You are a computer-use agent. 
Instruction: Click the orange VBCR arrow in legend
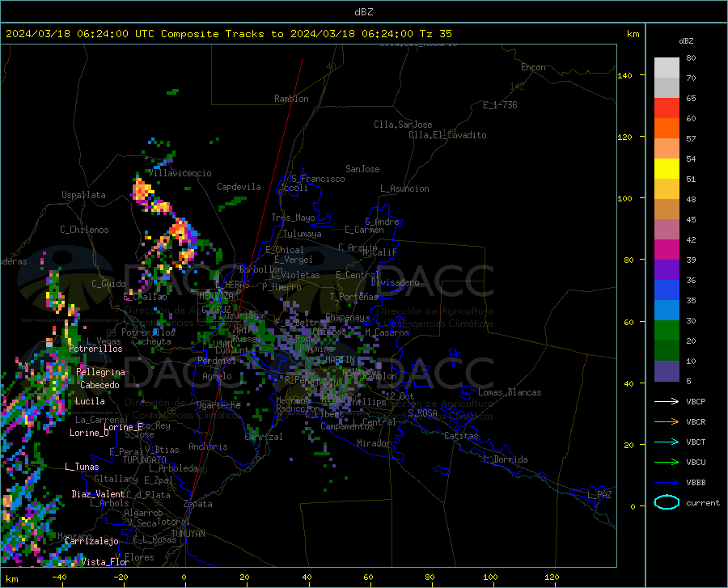(667, 422)
